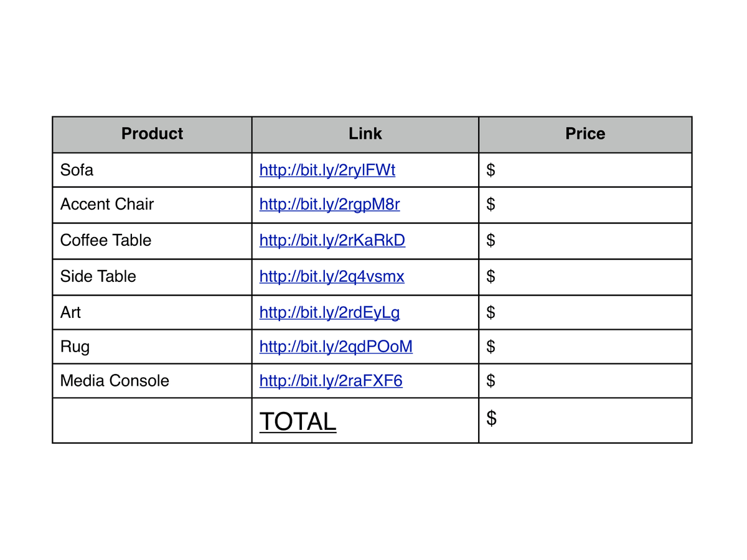Select the Link header cell
The image size is (747, 560).
click(x=365, y=134)
